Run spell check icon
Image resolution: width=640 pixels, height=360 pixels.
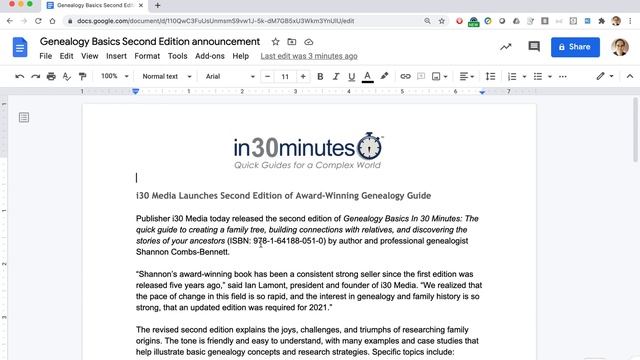coord(67,76)
